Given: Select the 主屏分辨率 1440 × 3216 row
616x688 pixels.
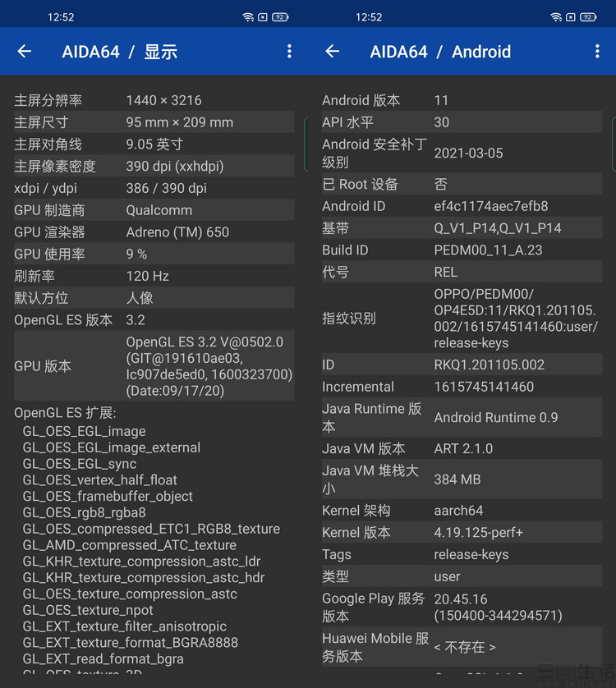Looking at the screenshot, I should tap(154, 100).
